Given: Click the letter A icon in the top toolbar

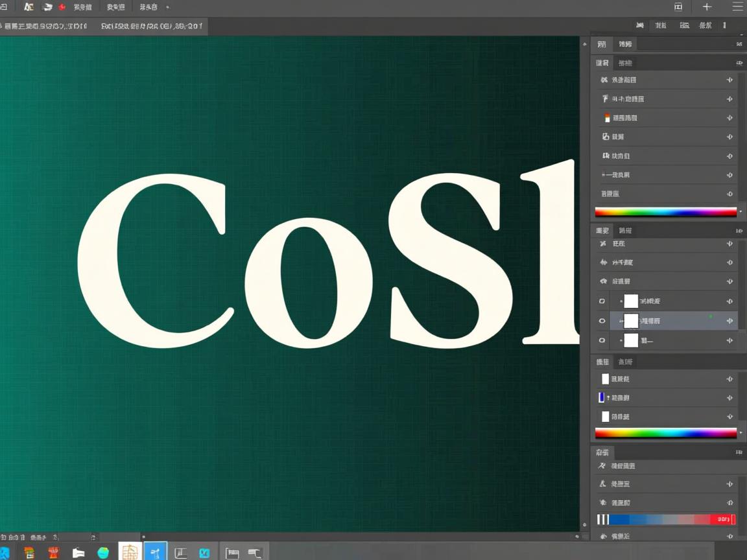Looking at the screenshot, I should click(x=28, y=7).
